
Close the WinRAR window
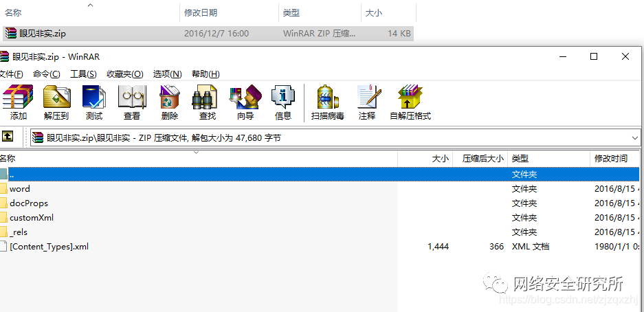coord(625,56)
